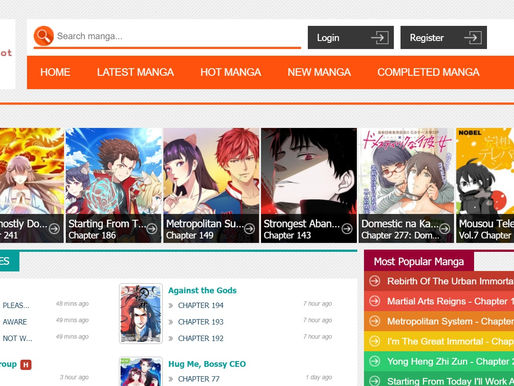Open the Against the Gods cover thumbnail

(x=141, y=313)
